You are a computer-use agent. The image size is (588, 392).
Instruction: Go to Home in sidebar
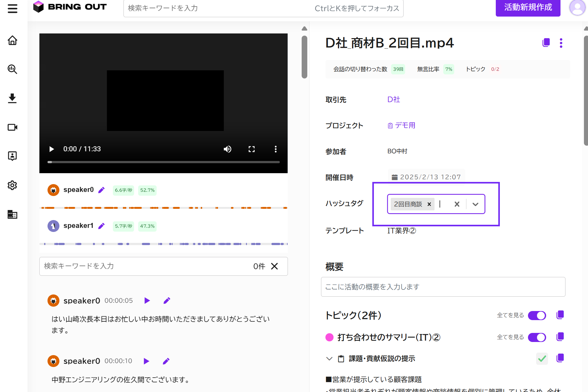pyautogui.click(x=13, y=40)
